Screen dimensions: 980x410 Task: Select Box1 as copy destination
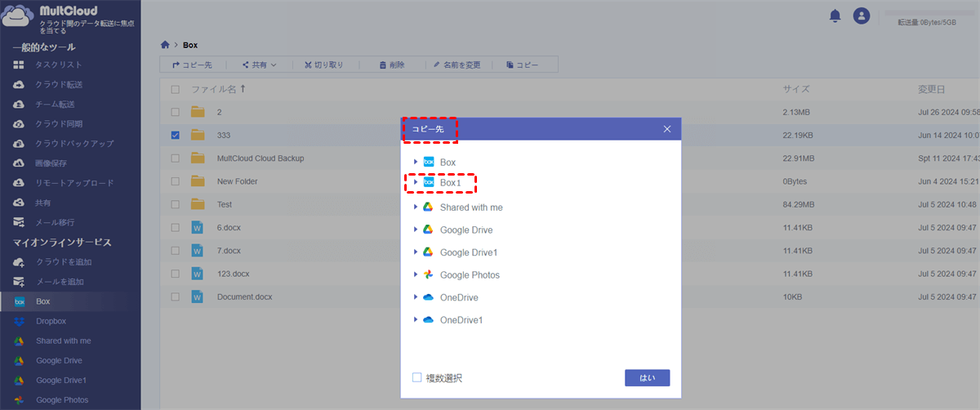[451, 183]
